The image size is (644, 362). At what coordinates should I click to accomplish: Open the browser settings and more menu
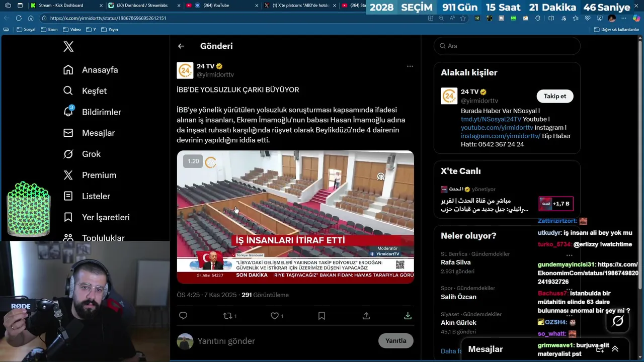[624, 18]
